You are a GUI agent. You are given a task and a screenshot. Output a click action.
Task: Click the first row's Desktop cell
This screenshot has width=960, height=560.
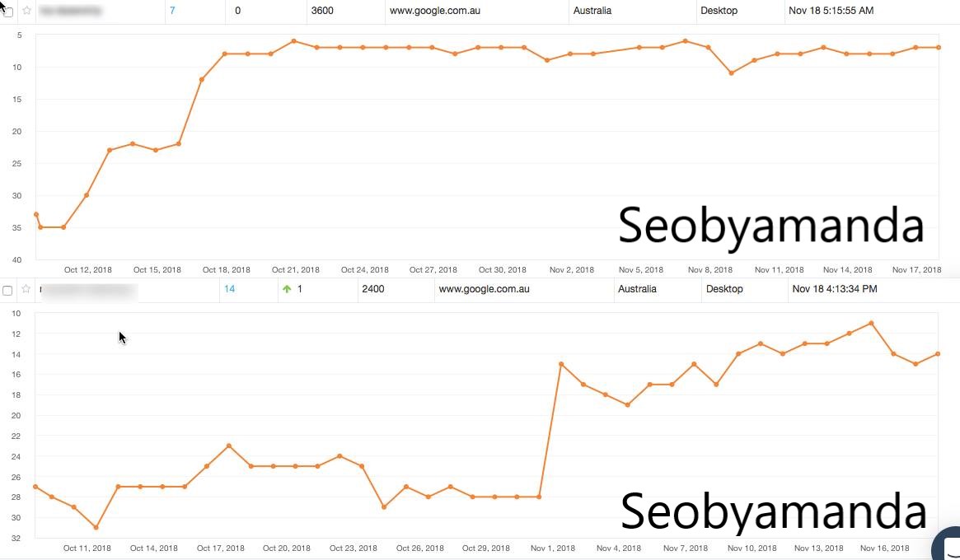719,11
